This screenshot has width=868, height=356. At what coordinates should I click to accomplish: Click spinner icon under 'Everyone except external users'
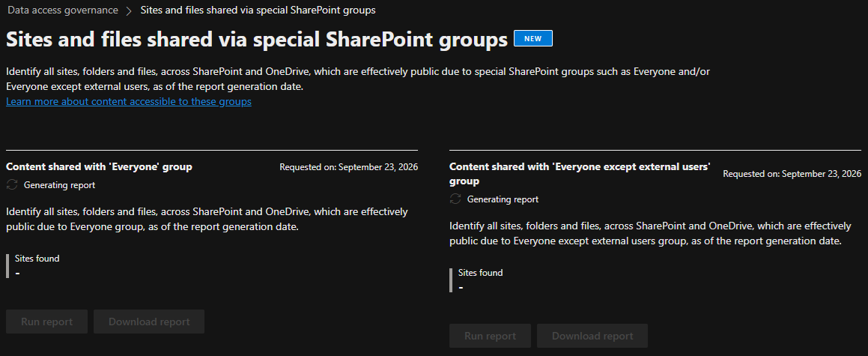(455, 199)
